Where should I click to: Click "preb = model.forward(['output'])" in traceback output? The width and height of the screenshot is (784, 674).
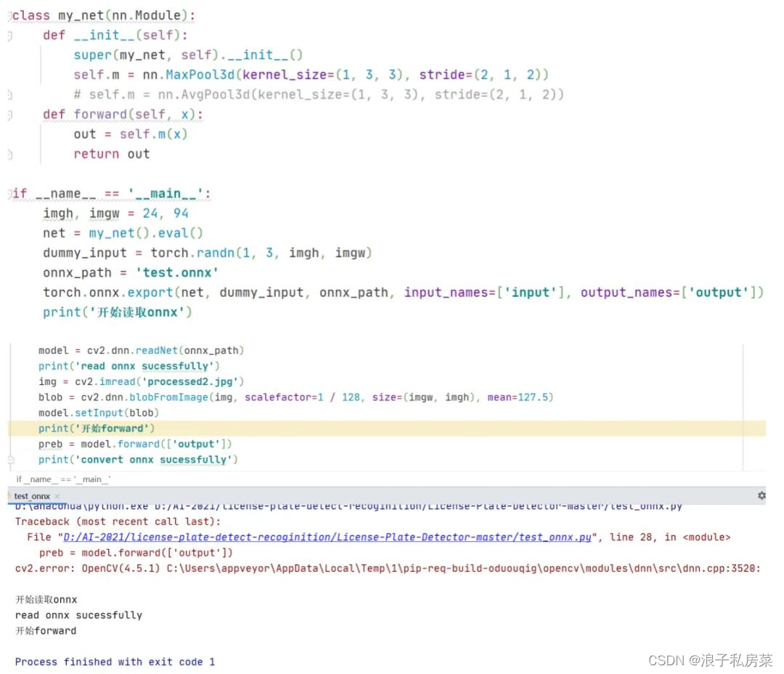(x=136, y=553)
